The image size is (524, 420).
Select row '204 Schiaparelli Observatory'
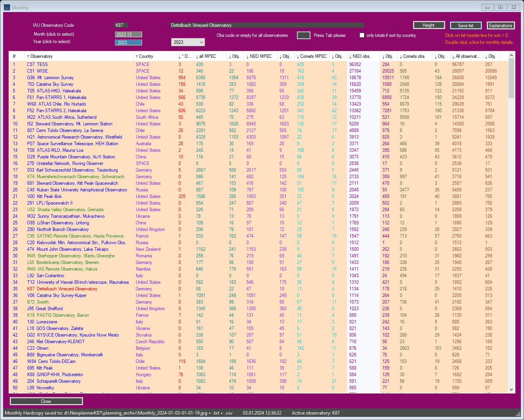coord(258,381)
